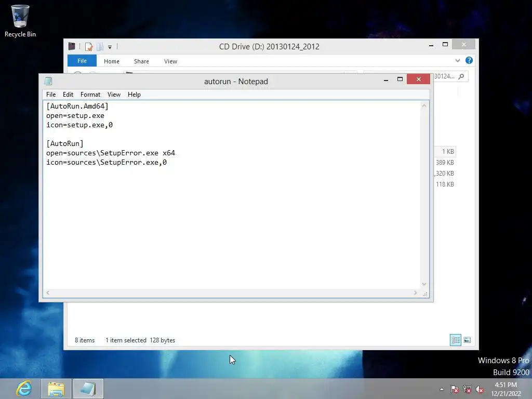Expand the Explorer ribbon chevron
Viewport: 532px width, 399px height.
(x=458, y=61)
